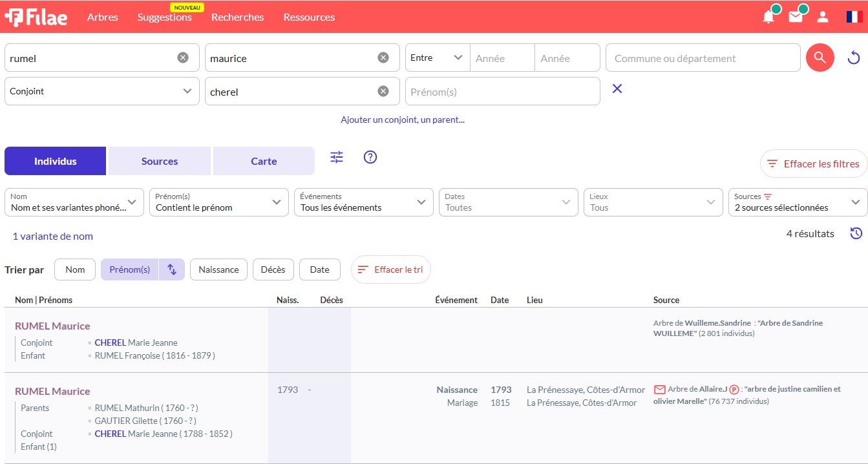The height and width of the screenshot is (464, 868).
Task: Click the premium P badge by Allaire.J
Action: click(734, 390)
